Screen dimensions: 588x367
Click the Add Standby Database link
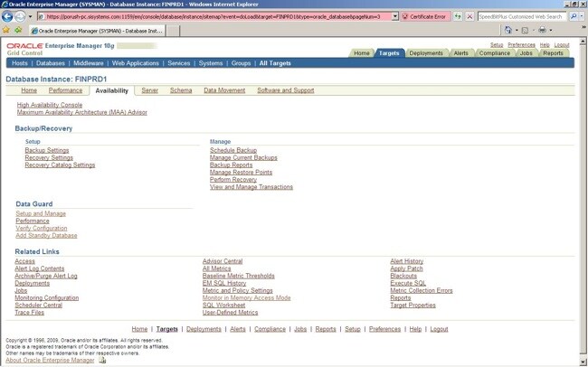pos(46,235)
